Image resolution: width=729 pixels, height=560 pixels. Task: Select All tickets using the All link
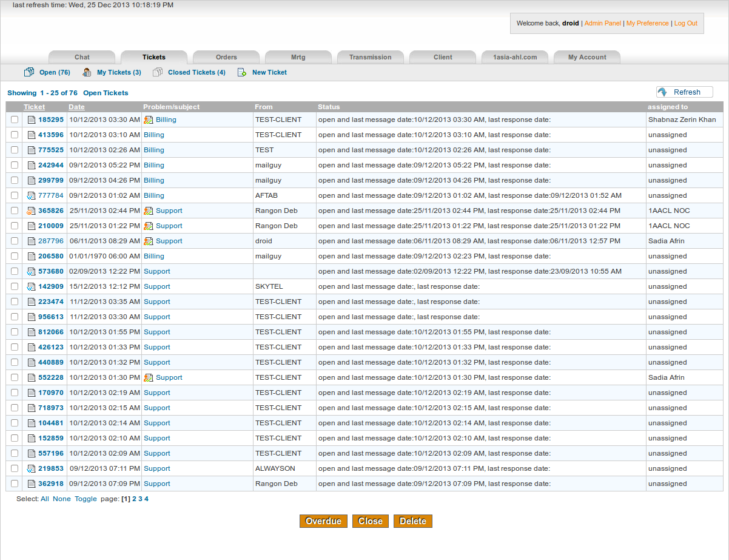44,499
